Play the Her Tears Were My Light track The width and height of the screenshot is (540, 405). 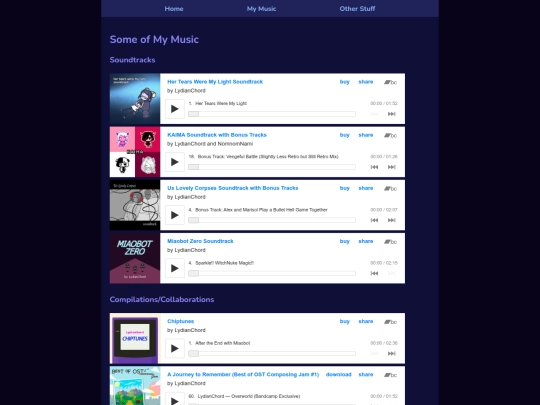(x=175, y=109)
